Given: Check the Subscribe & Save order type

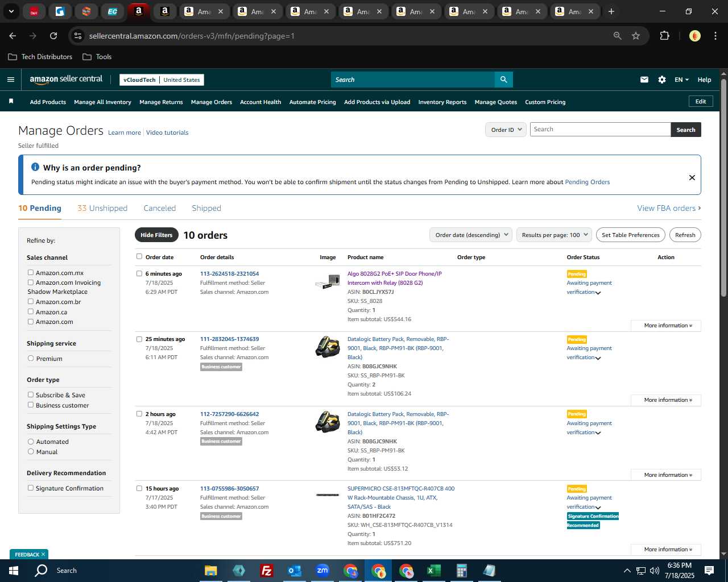Looking at the screenshot, I should (x=31, y=394).
